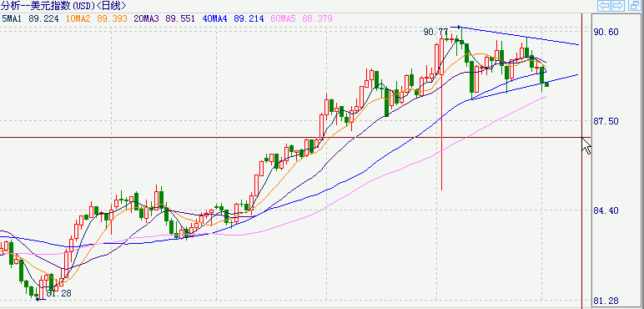Image resolution: width=644 pixels, height=309 pixels.
Task: Click the 90.77 high price annotation
Action: point(435,31)
